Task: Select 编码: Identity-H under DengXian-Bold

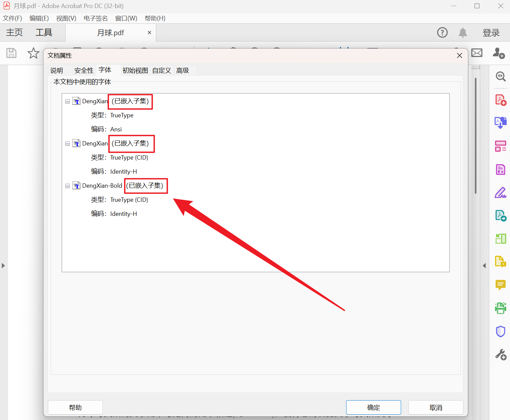Action: pyautogui.click(x=114, y=214)
